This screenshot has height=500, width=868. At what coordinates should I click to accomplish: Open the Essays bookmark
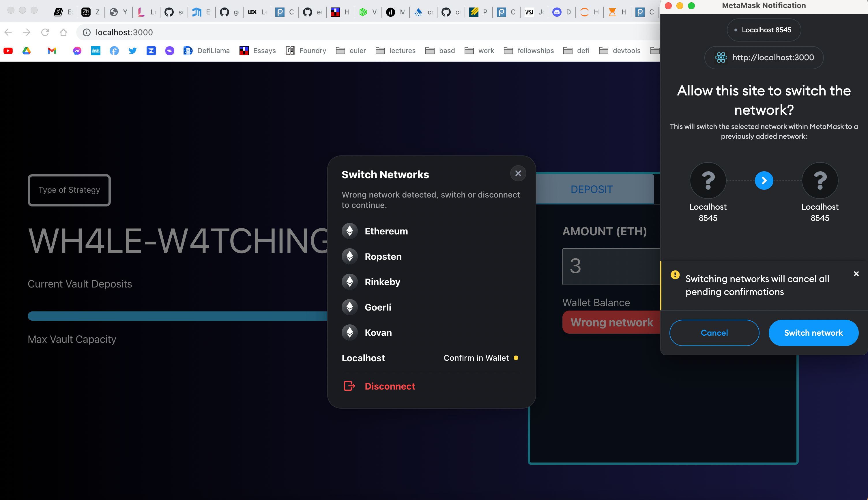tap(258, 51)
